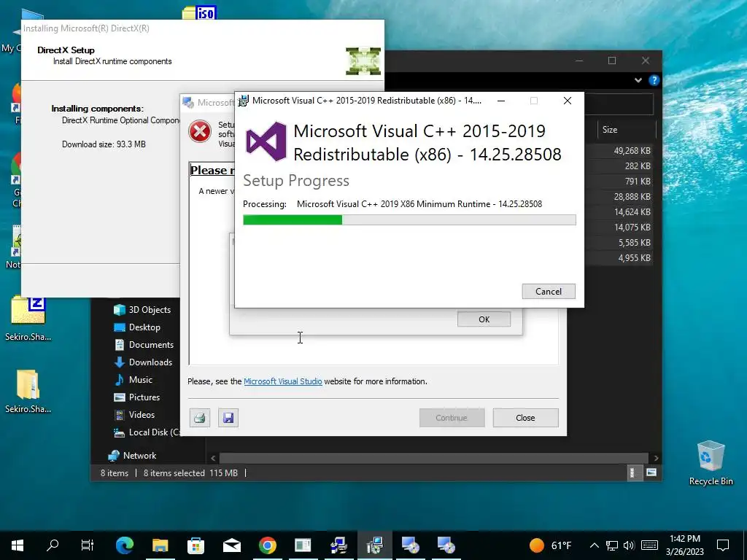Launch Microsoft Edge from taskbar

[x=124, y=545]
